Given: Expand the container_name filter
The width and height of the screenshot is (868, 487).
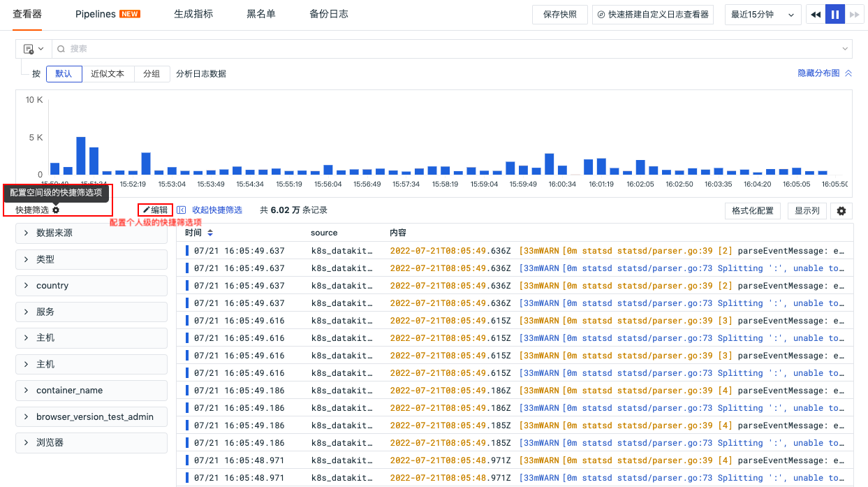Looking at the screenshot, I should 91,391.
